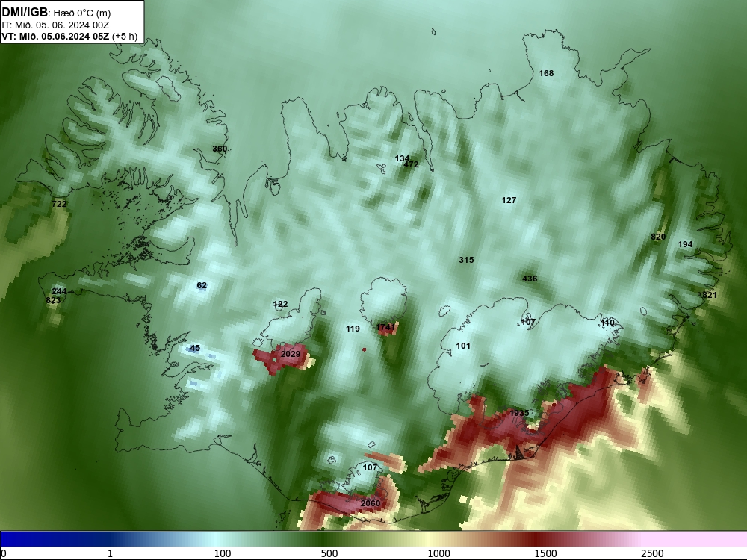747x560 pixels.
Task: Click the station value 110
Action: (607, 323)
